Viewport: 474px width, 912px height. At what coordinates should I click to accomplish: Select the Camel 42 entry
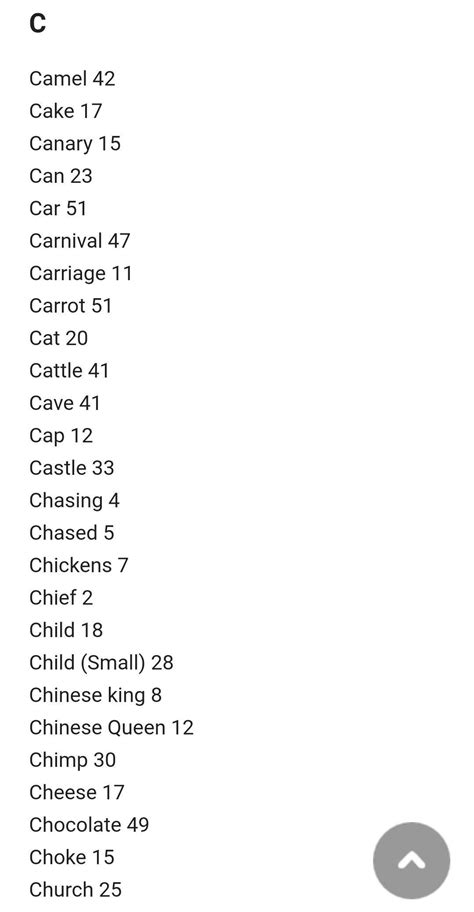point(72,79)
